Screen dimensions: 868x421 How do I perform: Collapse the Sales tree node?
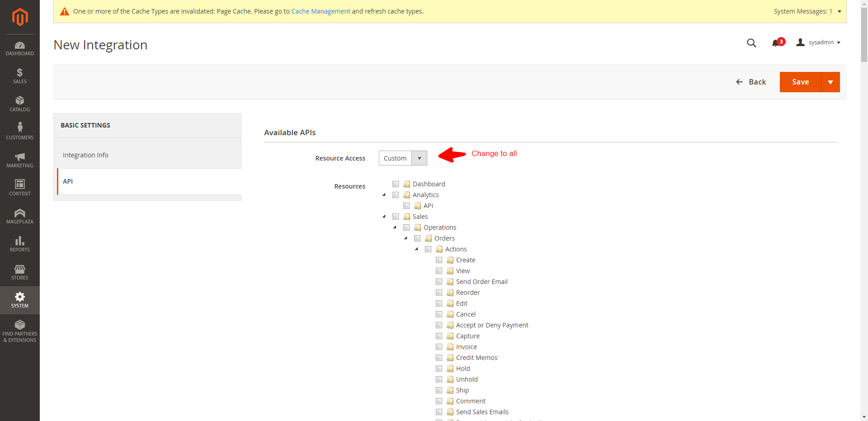click(384, 217)
